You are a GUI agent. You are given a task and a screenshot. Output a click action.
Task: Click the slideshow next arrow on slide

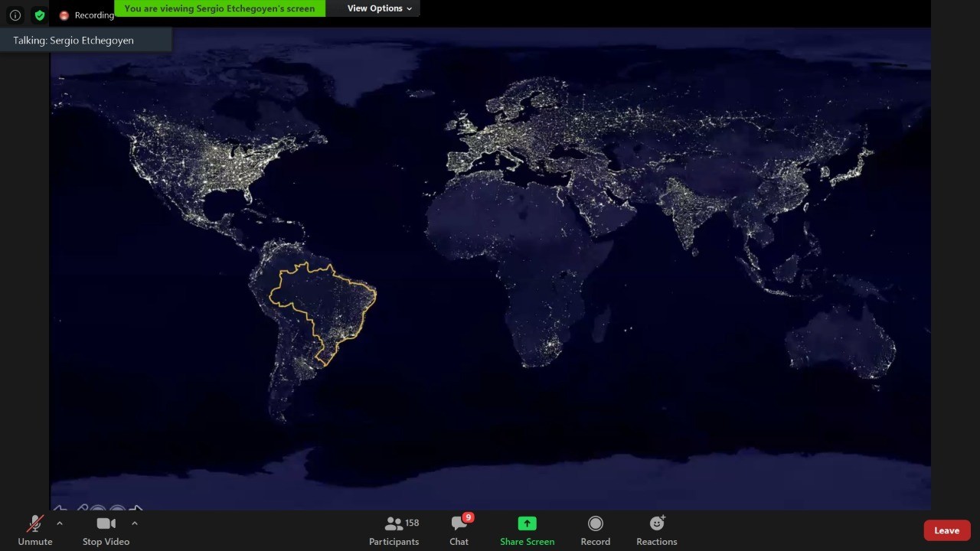click(x=136, y=509)
